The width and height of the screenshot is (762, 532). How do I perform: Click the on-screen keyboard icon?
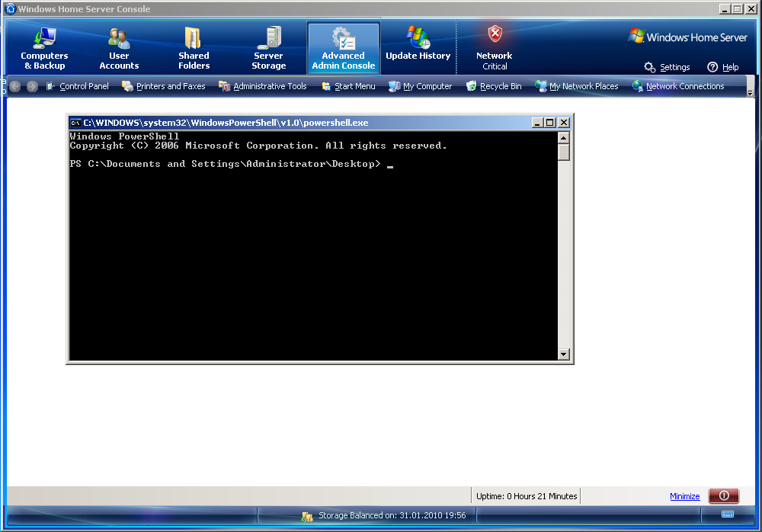click(x=728, y=514)
